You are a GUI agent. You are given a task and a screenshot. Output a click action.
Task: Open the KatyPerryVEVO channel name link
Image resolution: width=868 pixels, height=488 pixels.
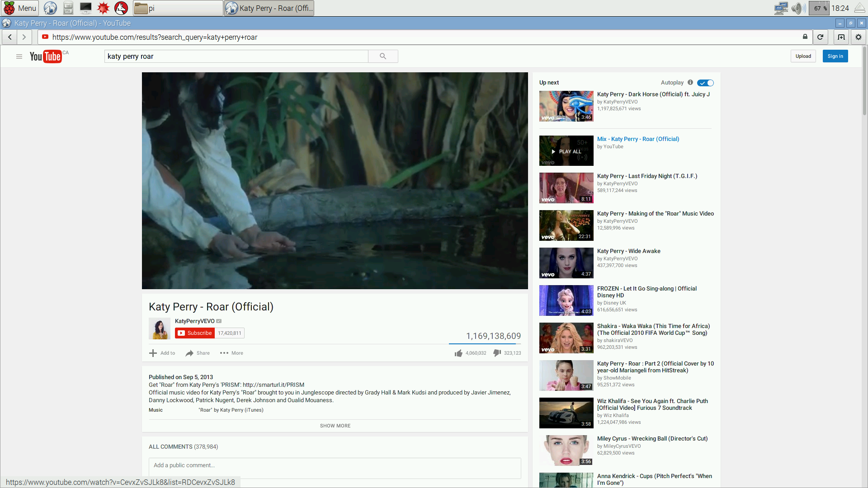[195, 321]
